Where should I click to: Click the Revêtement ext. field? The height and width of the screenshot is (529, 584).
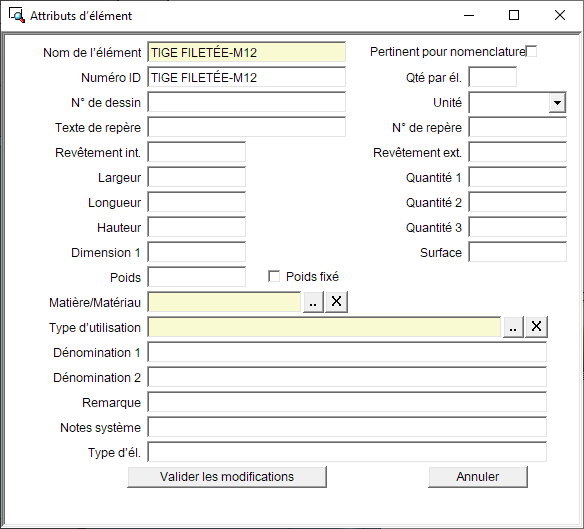pos(518,152)
